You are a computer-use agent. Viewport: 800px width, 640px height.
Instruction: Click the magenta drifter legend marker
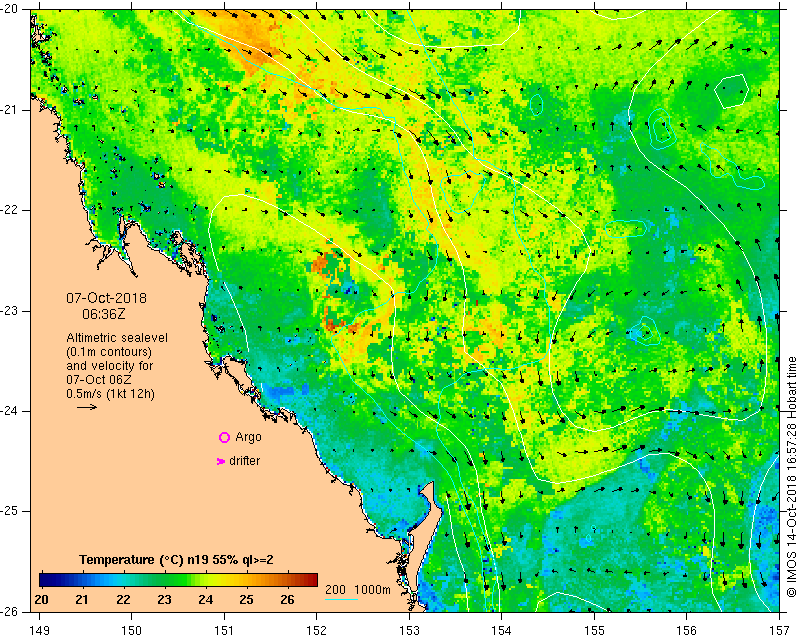point(221,461)
